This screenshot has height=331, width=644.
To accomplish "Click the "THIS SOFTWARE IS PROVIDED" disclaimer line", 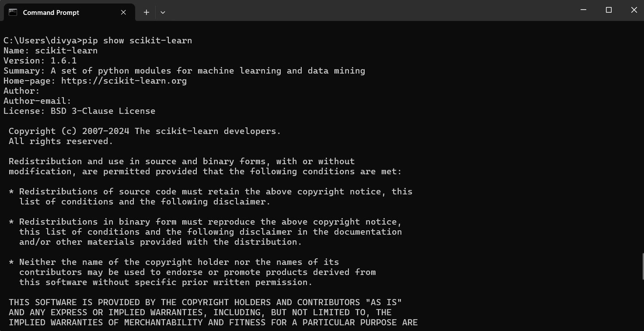I will 205,302.
